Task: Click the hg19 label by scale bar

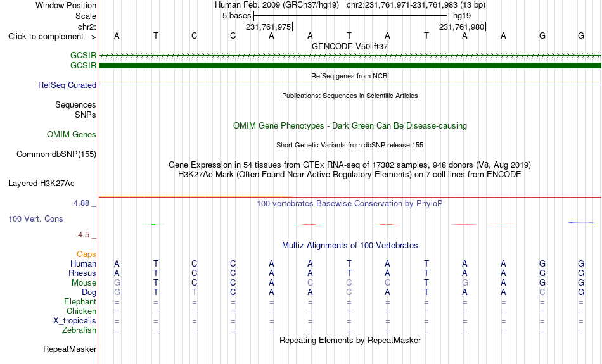Action: point(462,16)
